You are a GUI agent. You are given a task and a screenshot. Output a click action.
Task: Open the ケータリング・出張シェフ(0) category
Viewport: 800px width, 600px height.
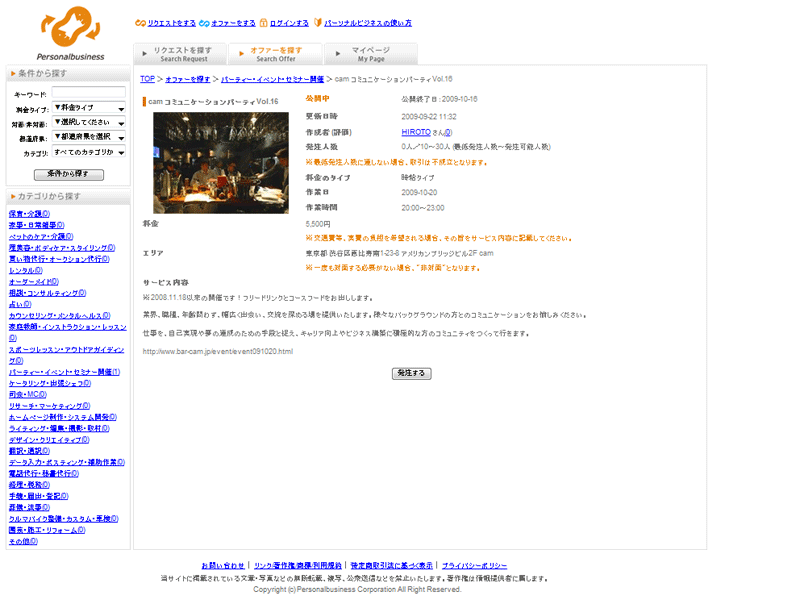pyautogui.click(x=50, y=383)
